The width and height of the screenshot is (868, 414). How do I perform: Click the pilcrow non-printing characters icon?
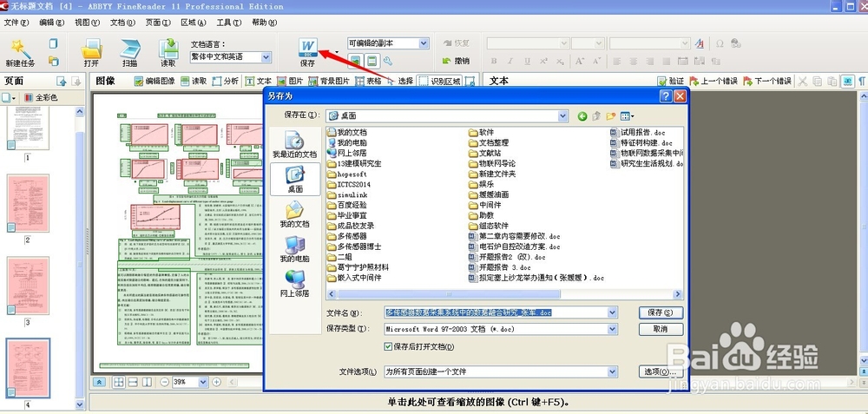point(862,81)
